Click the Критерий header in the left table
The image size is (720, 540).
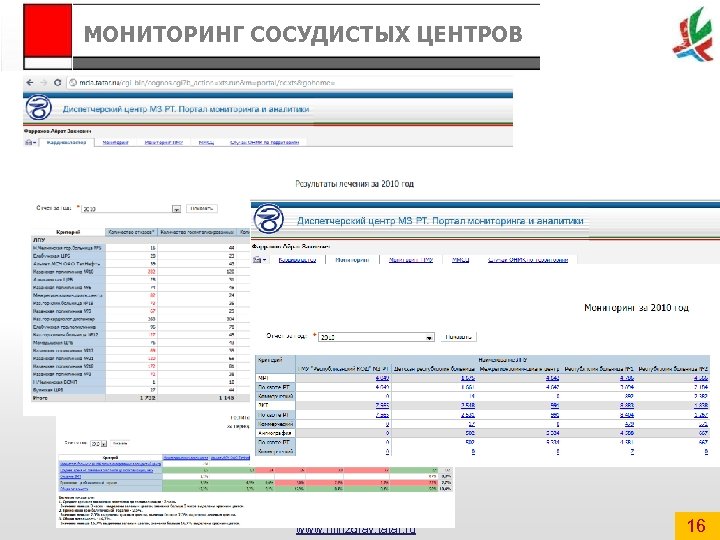click(x=68, y=232)
